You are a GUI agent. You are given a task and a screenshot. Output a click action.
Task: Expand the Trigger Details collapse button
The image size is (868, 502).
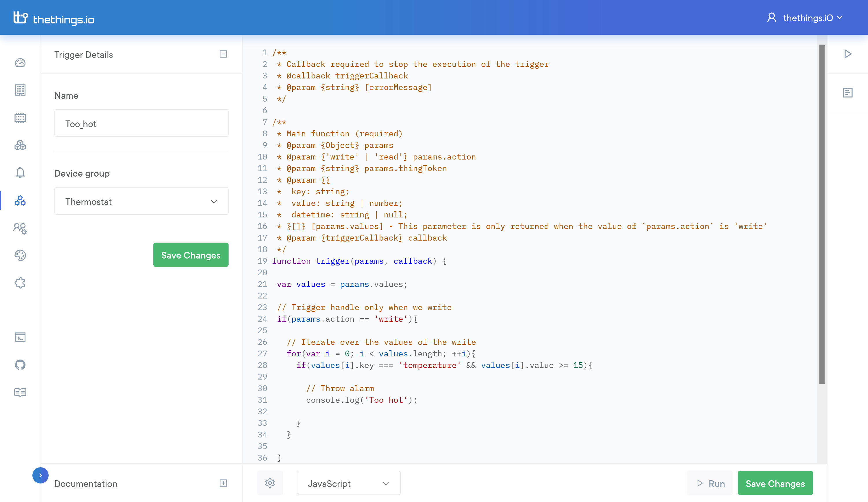click(223, 54)
